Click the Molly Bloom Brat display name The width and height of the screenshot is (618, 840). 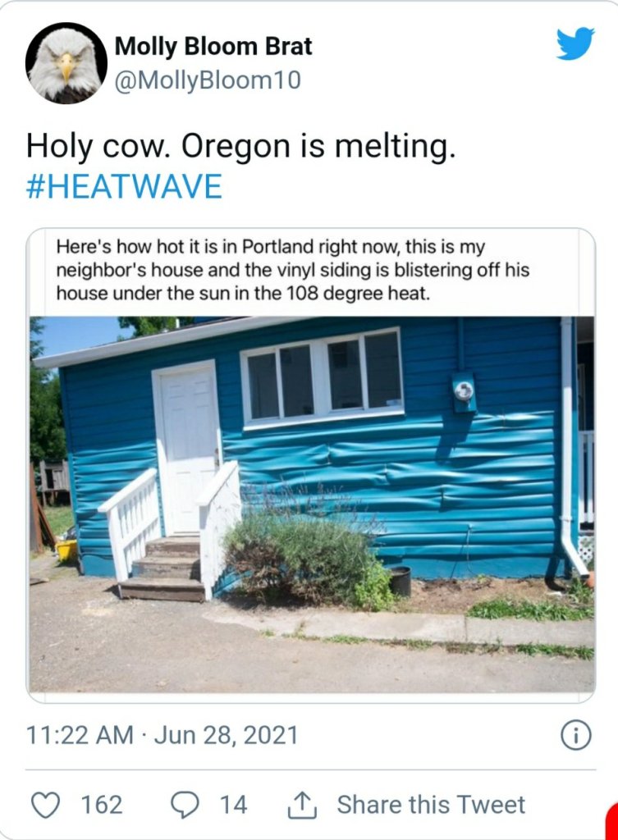click(213, 47)
